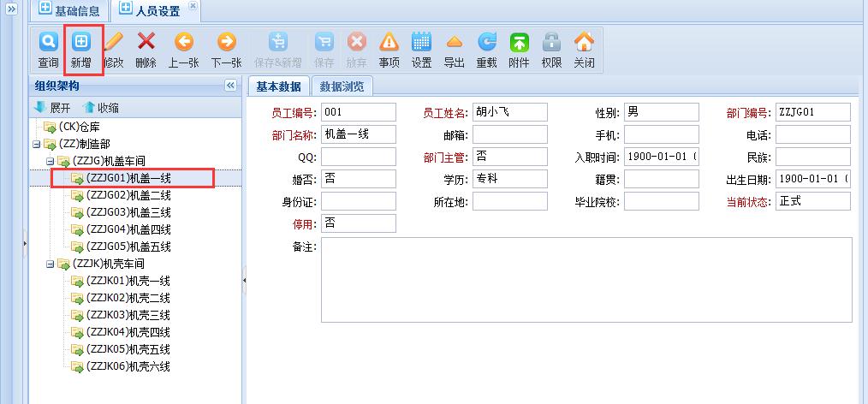868x404 pixels.
Task: Switch to the 基础信息 tab
Action: coord(68,10)
